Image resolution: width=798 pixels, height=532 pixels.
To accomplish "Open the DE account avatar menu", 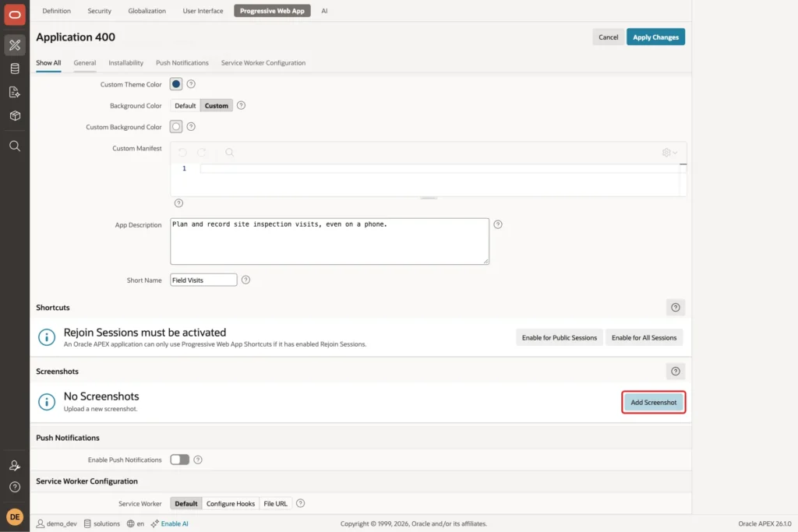I will click(x=15, y=516).
